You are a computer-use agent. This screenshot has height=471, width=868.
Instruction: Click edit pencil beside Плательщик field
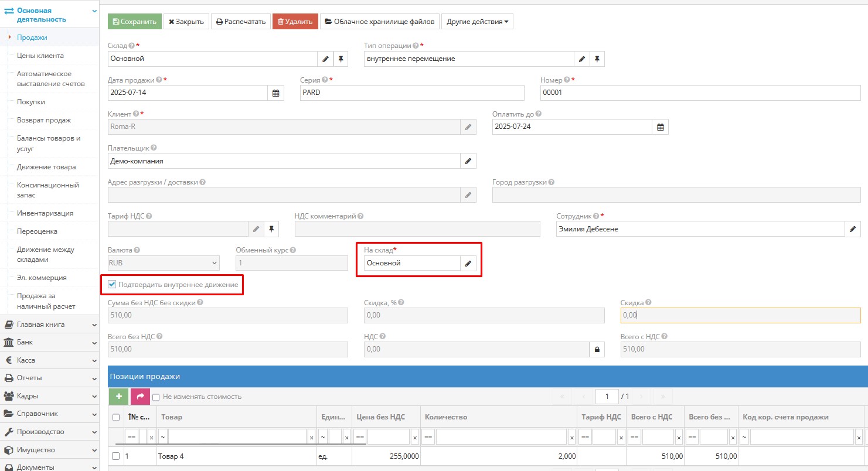468,161
